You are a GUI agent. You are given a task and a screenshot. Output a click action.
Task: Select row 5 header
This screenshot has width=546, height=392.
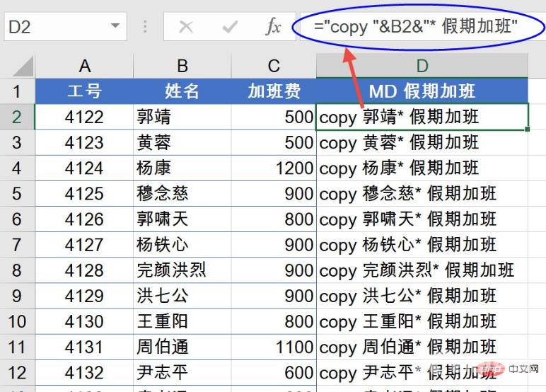(x=17, y=193)
